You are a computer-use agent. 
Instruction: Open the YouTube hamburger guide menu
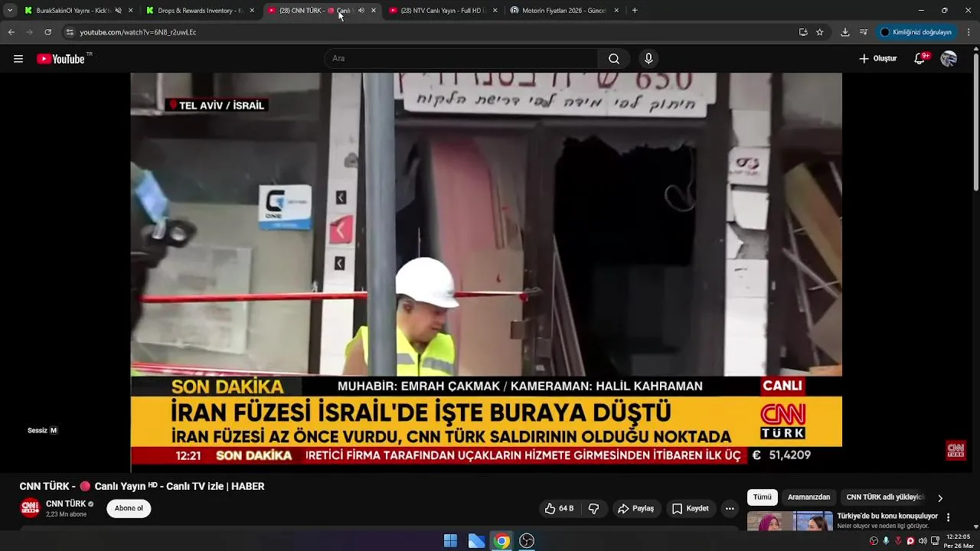(x=18, y=59)
